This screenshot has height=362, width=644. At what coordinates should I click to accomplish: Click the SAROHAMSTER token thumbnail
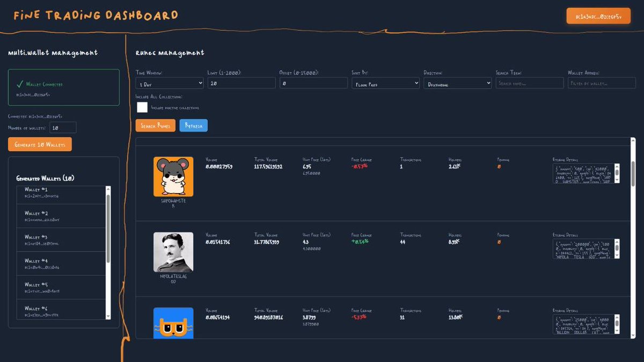(173, 177)
